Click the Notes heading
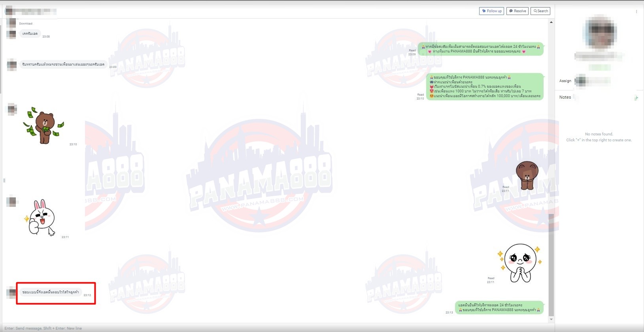The width and height of the screenshot is (644, 332). pyautogui.click(x=565, y=98)
